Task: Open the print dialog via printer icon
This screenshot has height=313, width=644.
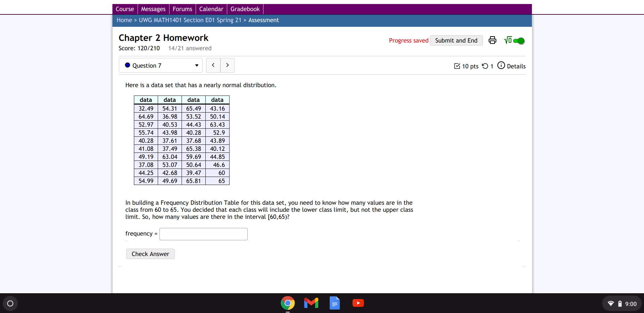Action: pyautogui.click(x=492, y=40)
